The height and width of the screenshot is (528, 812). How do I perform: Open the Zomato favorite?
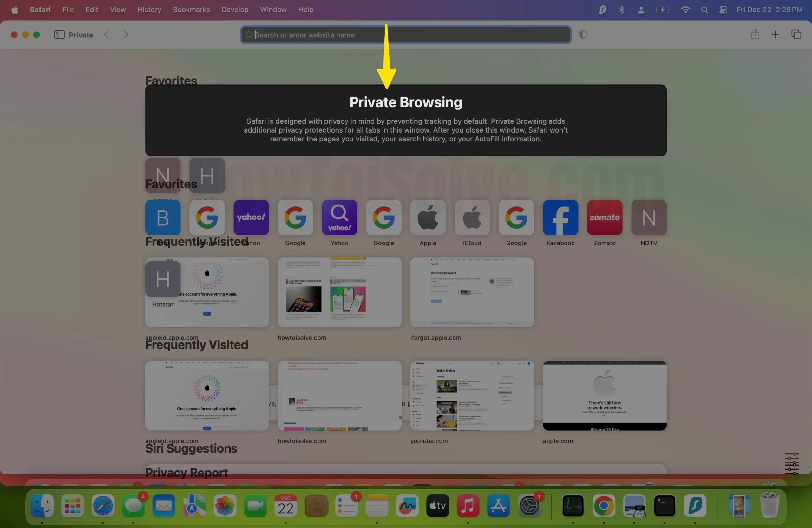point(605,217)
